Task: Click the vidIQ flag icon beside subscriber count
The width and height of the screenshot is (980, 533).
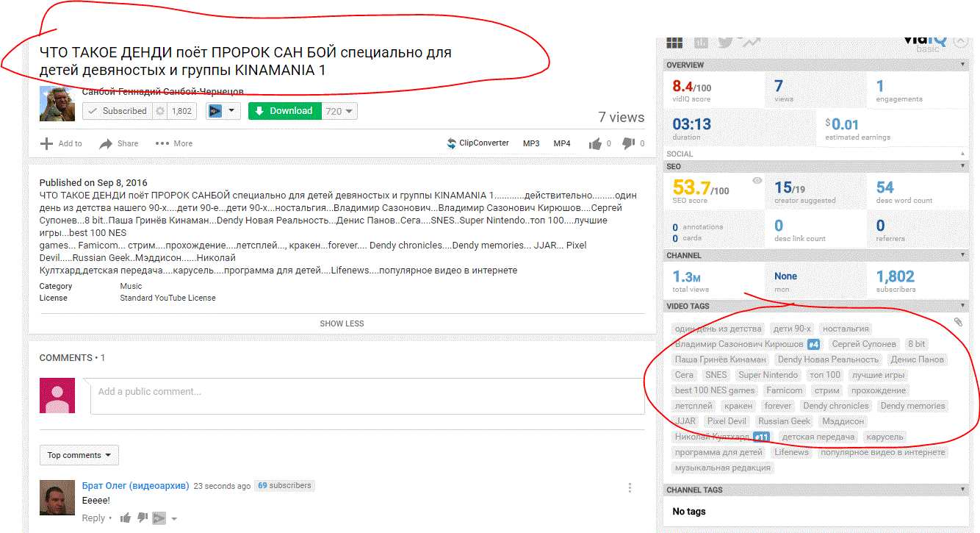Action: [x=215, y=111]
